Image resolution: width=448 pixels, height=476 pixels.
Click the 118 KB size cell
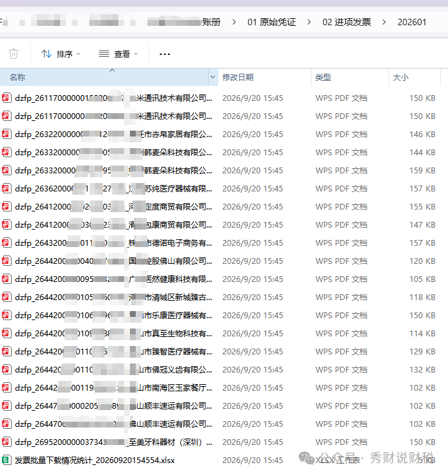(x=422, y=297)
